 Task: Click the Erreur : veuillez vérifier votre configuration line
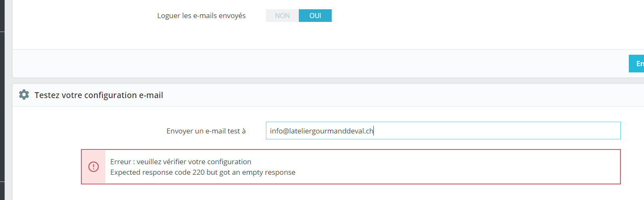coord(181,162)
